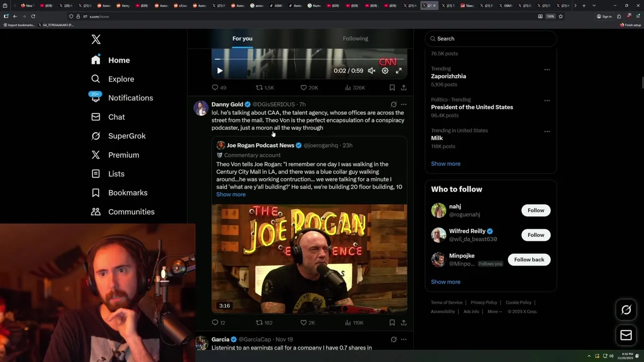Screen dimensions: 644x362
Task: Open more options for President trend
Action: pyautogui.click(x=547, y=101)
